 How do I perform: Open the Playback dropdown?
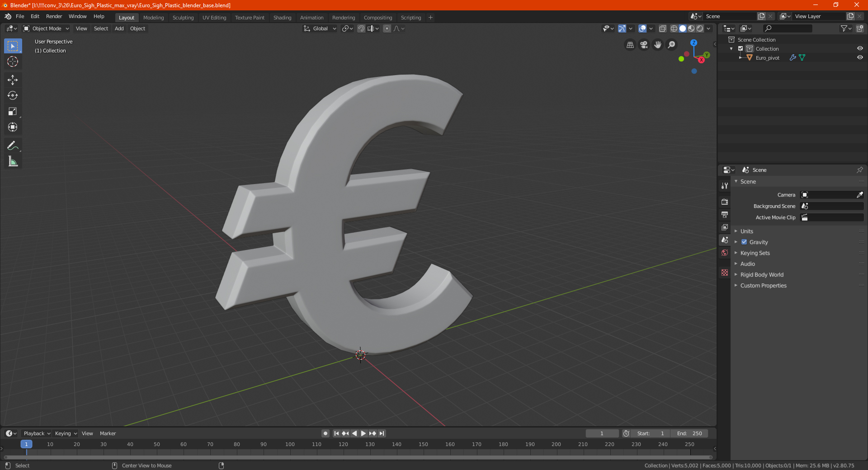36,433
